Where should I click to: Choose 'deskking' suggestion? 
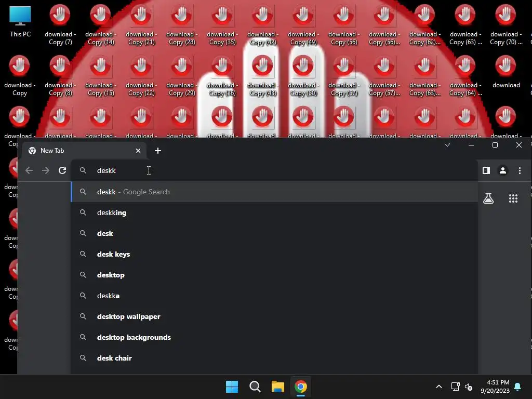pyautogui.click(x=274, y=212)
